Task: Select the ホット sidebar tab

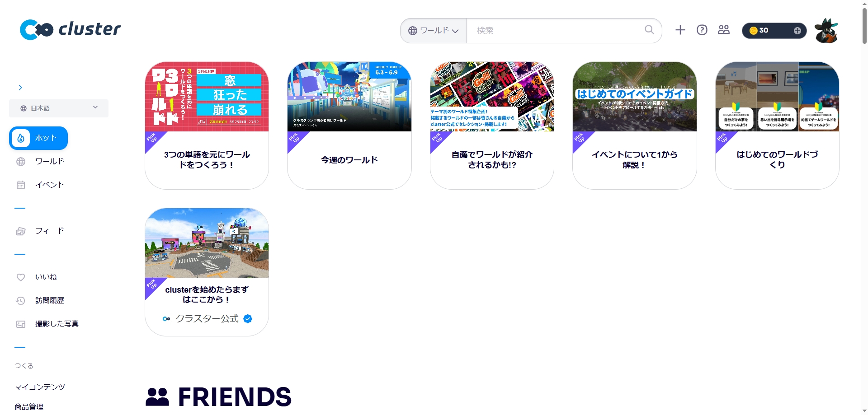Action: pos(38,138)
